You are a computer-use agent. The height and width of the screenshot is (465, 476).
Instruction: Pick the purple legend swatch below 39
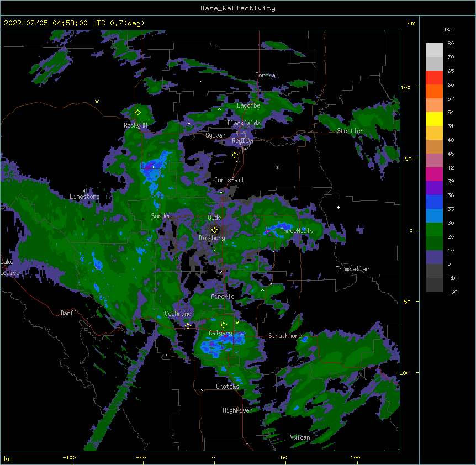coord(434,188)
